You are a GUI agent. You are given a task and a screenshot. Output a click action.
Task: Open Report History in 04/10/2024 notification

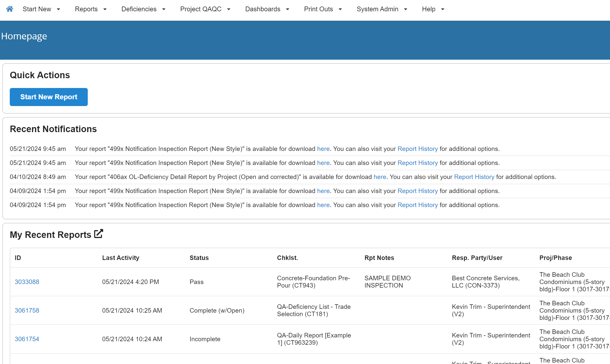pos(474,177)
